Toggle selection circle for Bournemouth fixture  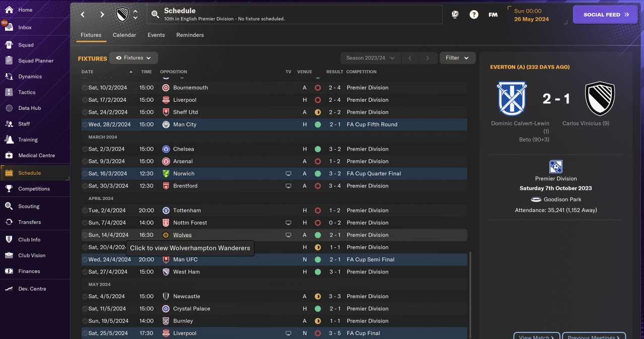point(85,88)
